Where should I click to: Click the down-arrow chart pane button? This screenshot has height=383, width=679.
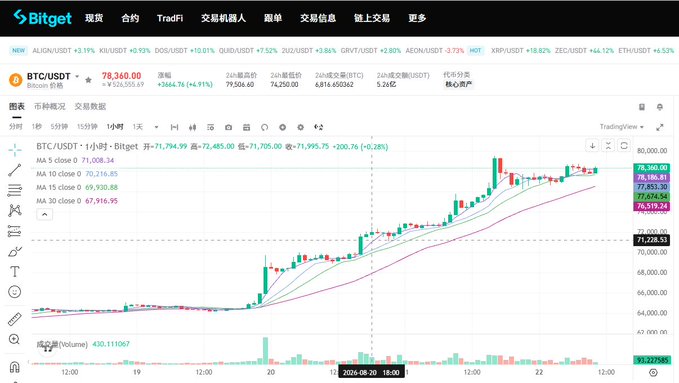tap(592, 146)
